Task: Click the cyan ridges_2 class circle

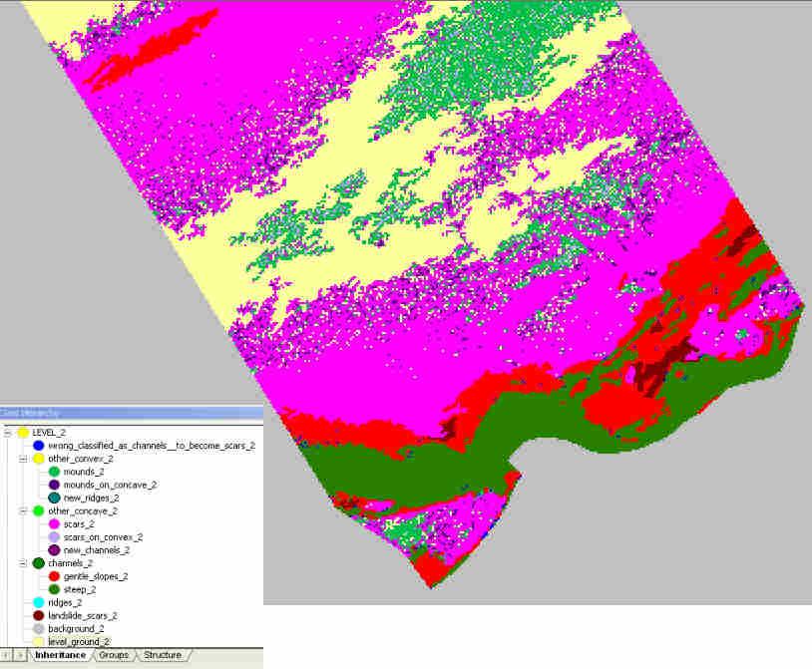Action: (x=38, y=602)
